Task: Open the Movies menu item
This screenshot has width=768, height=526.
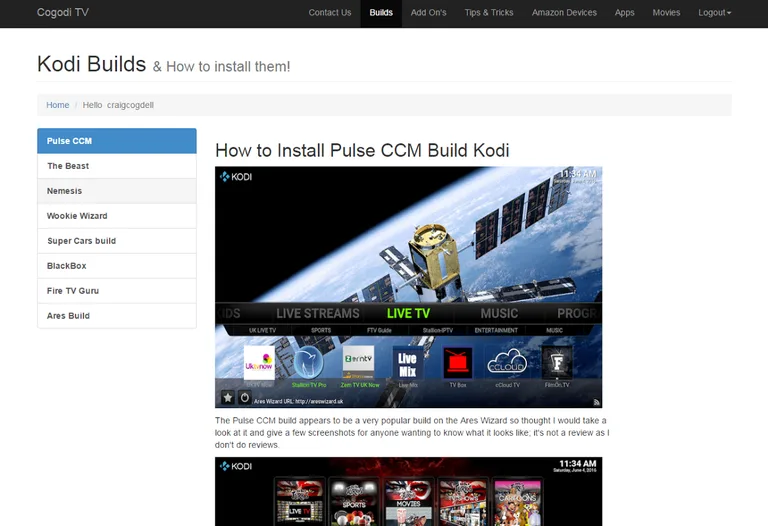Action: coord(666,13)
